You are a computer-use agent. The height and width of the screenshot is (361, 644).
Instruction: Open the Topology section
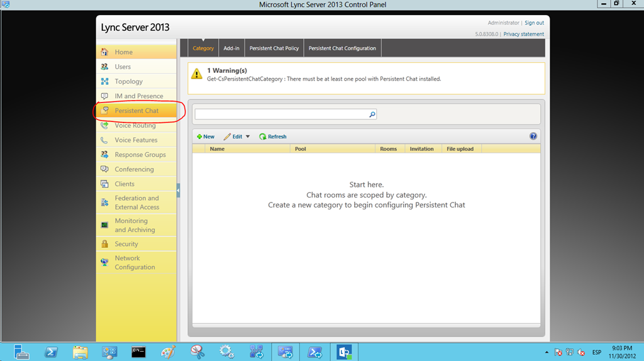(x=128, y=81)
